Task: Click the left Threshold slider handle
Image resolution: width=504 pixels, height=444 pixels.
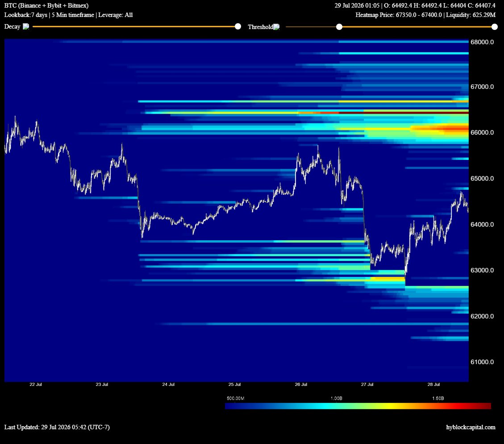Action: point(339,27)
